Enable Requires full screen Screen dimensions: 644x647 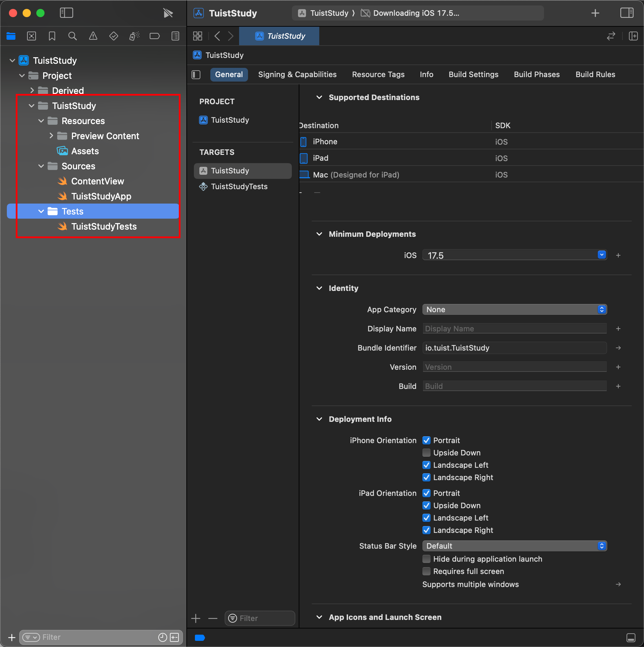click(426, 571)
